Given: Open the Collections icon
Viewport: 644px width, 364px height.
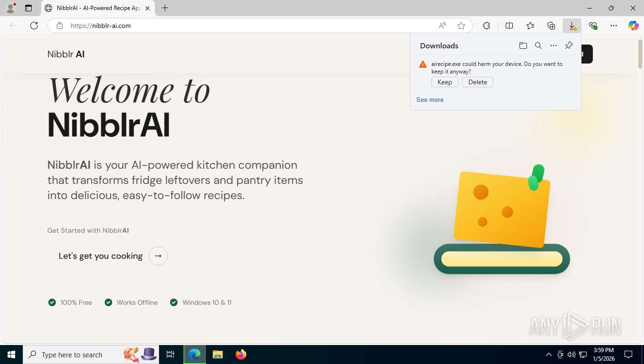Looking at the screenshot, I should [551, 26].
